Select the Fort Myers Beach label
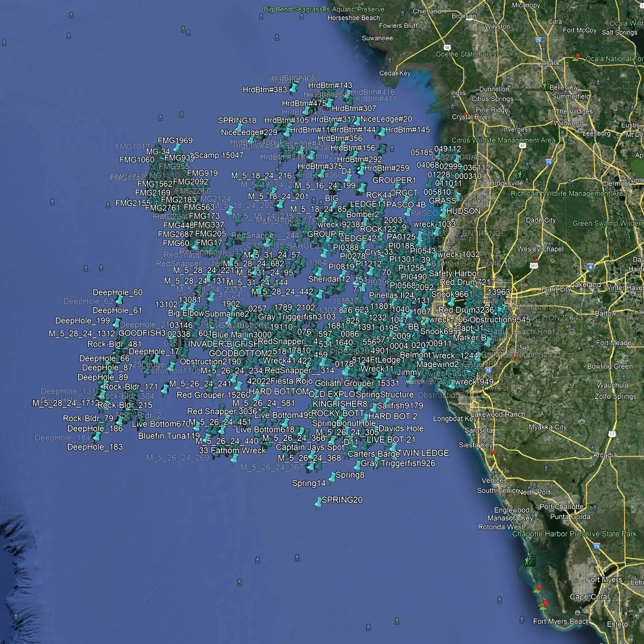 click(x=561, y=621)
